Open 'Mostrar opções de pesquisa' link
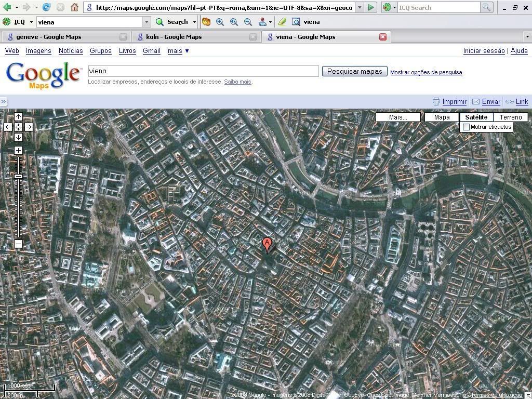The height and width of the screenshot is (399, 532). point(426,72)
